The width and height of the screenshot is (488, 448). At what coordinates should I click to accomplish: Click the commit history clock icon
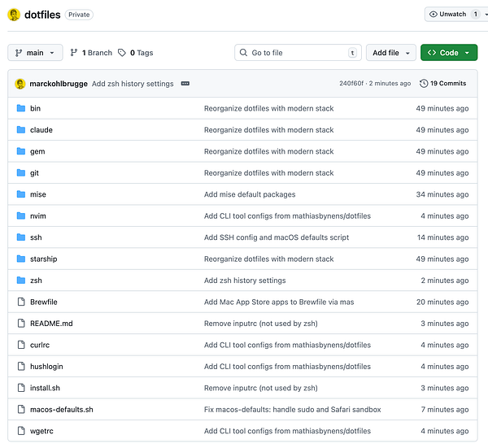coord(424,84)
